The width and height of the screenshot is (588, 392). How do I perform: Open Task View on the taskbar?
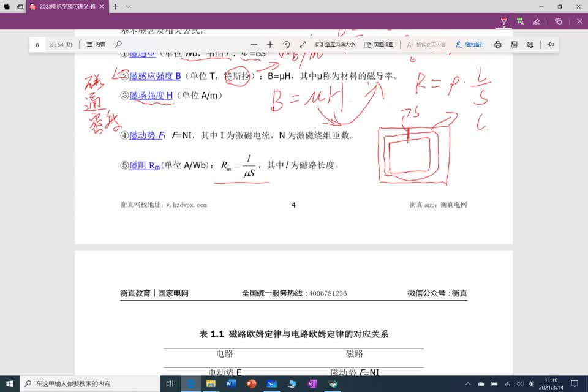coord(170,384)
